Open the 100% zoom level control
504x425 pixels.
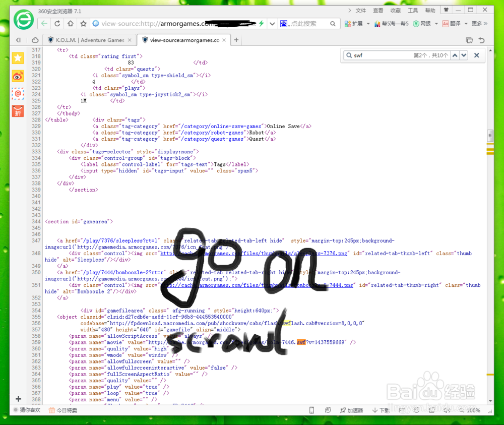point(470,410)
